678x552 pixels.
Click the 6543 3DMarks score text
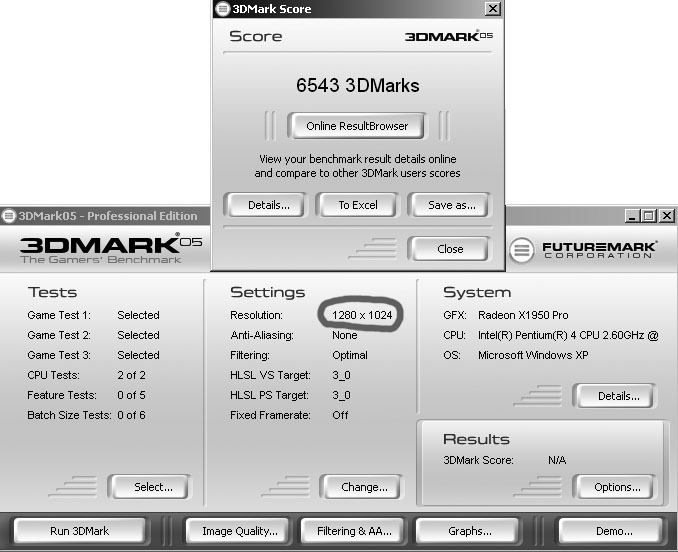coord(358,85)
